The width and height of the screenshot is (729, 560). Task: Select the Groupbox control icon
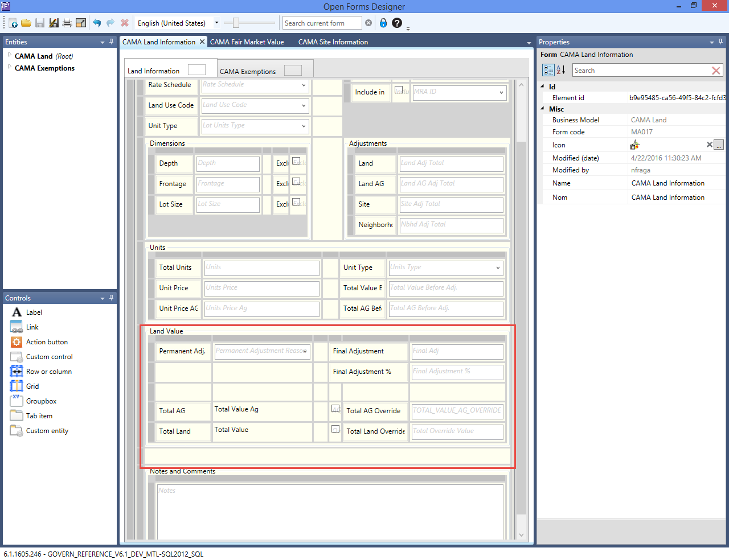17,401
